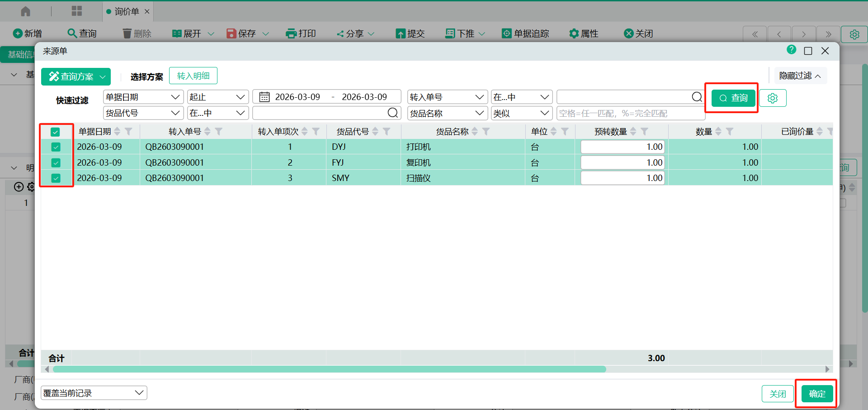Uncheck the DYJ 打印机 row checkbox
Image resolution: width=868 pixels, height=410 pixels.
pyautogui.click(x=56, y=147)
